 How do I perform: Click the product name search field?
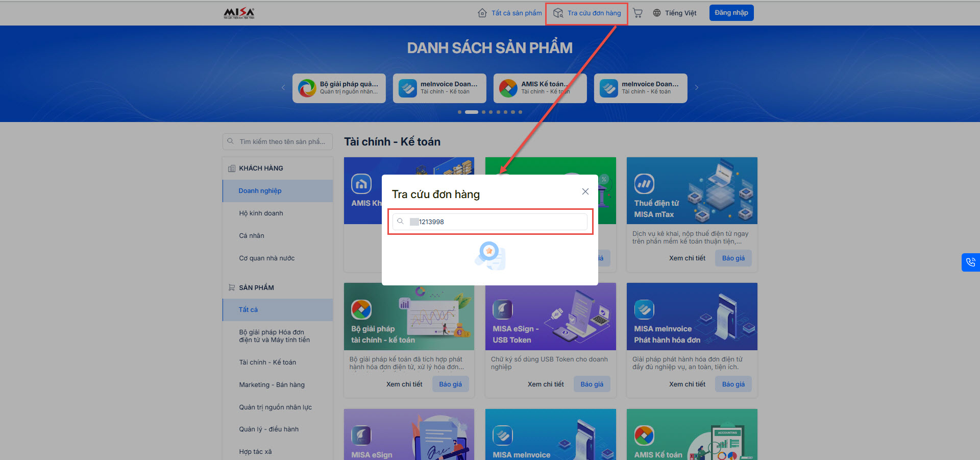tap(278, 141)
